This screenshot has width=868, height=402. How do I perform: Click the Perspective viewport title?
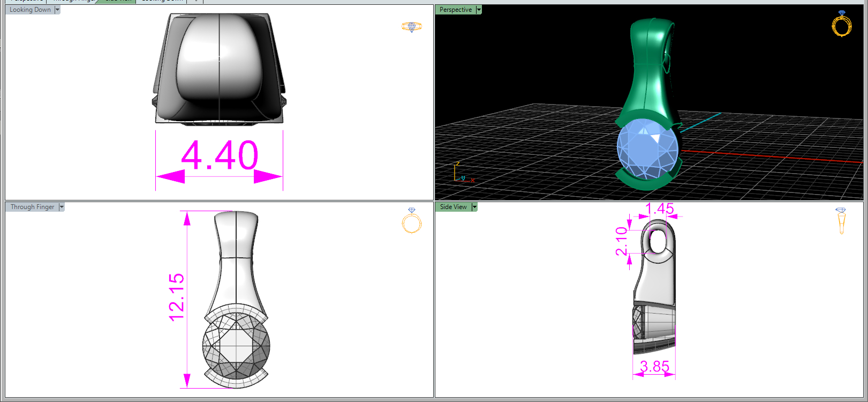[456, 10]
